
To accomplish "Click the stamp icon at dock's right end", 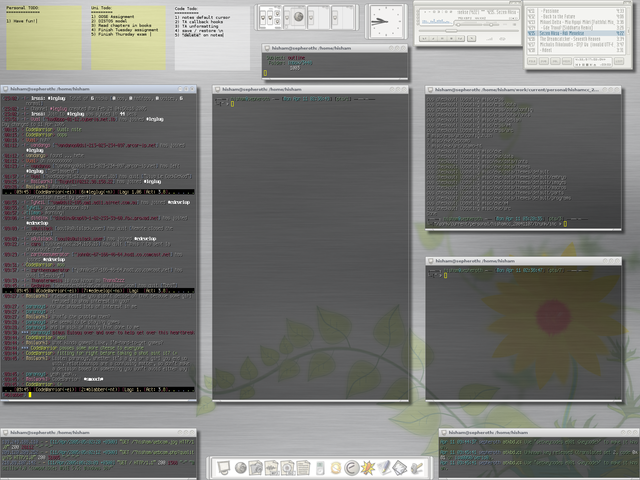I will [415, 467].
